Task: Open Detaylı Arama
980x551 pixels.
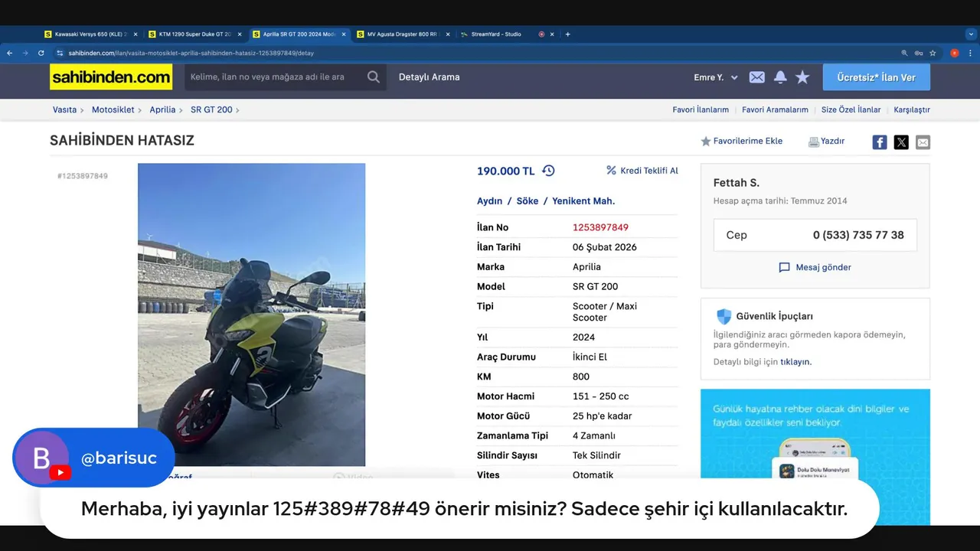Action: (x=429, y=77)
